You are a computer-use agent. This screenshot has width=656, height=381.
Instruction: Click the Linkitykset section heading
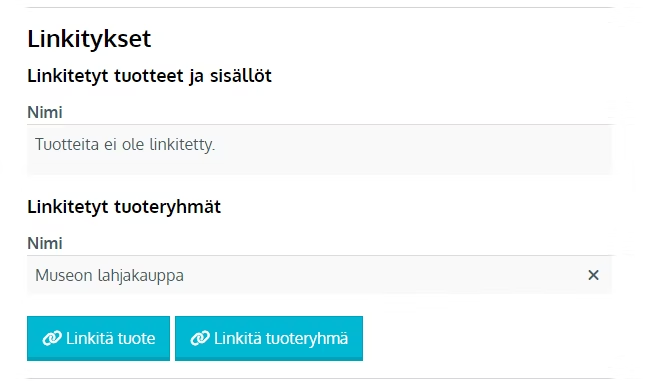pos(89,38)
